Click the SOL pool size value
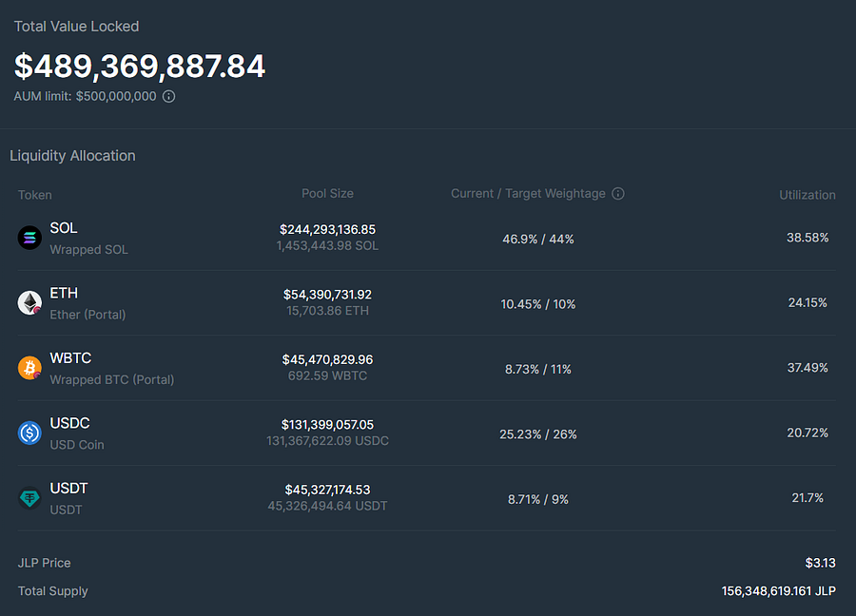856x616 pixels. pos(327,229)
